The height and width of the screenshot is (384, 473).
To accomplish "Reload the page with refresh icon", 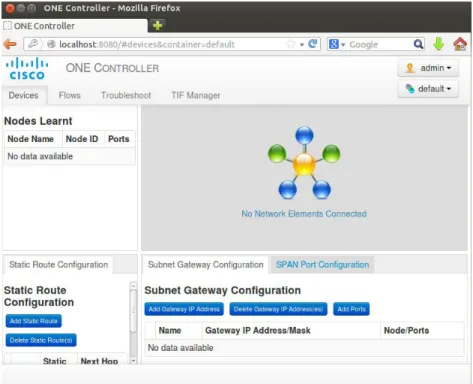I will click(x=313, y=44).
